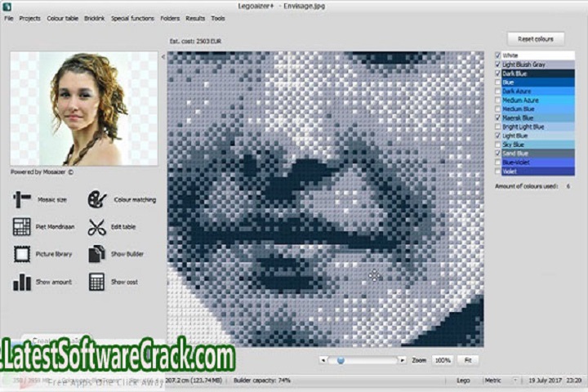588x392 pixels.
Task: Enable the Medium Blue checkbox
Action: (498, 109)
